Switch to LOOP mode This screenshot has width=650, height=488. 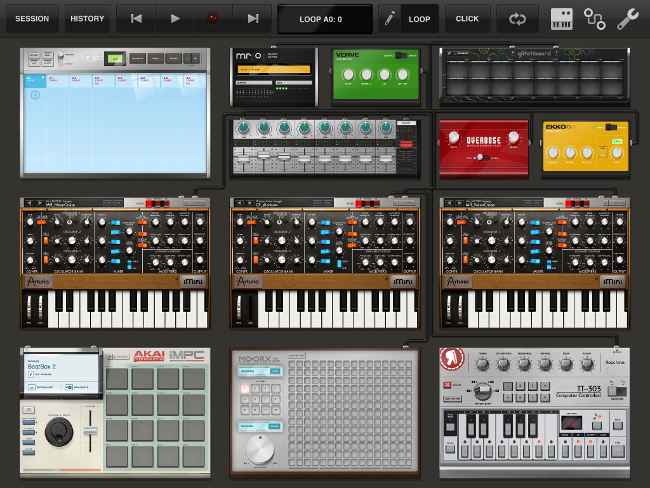(419, 19)
